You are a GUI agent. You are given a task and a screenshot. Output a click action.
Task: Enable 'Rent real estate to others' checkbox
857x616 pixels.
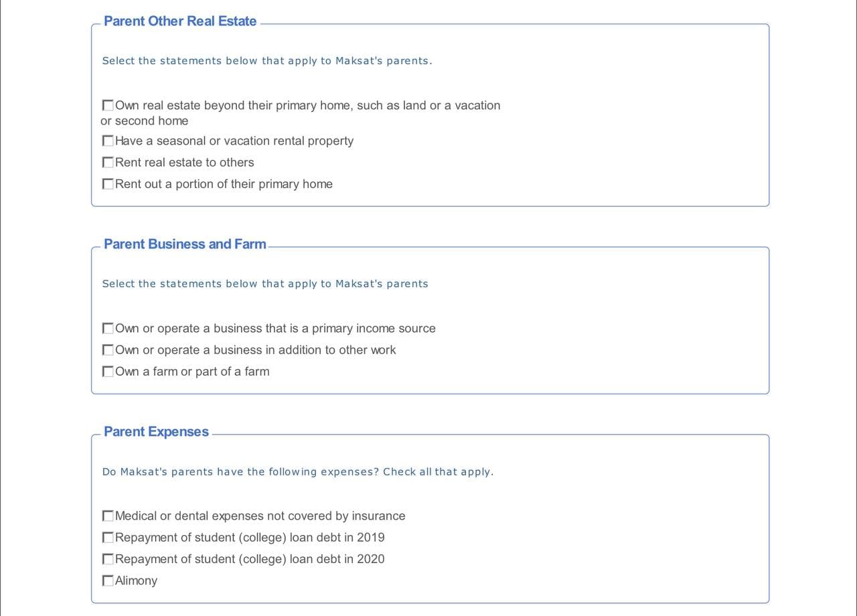[108, 163]
